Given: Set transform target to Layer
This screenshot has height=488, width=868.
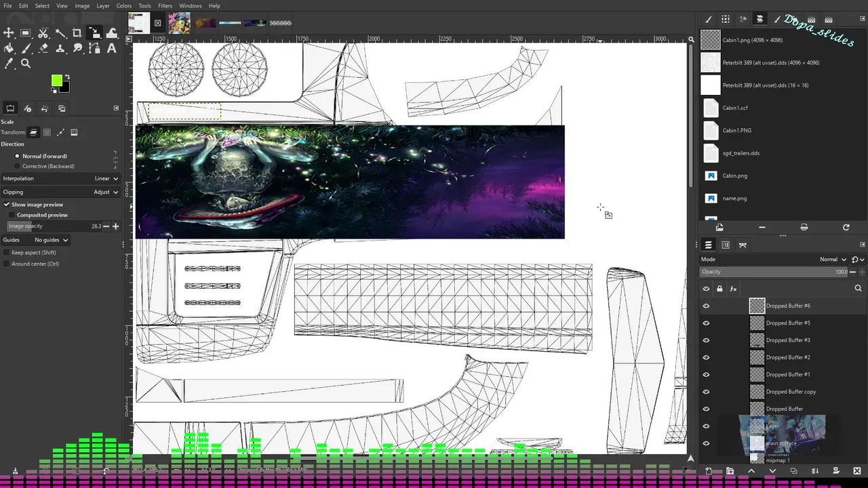Looking at the screenshot, I should point(33,132).
